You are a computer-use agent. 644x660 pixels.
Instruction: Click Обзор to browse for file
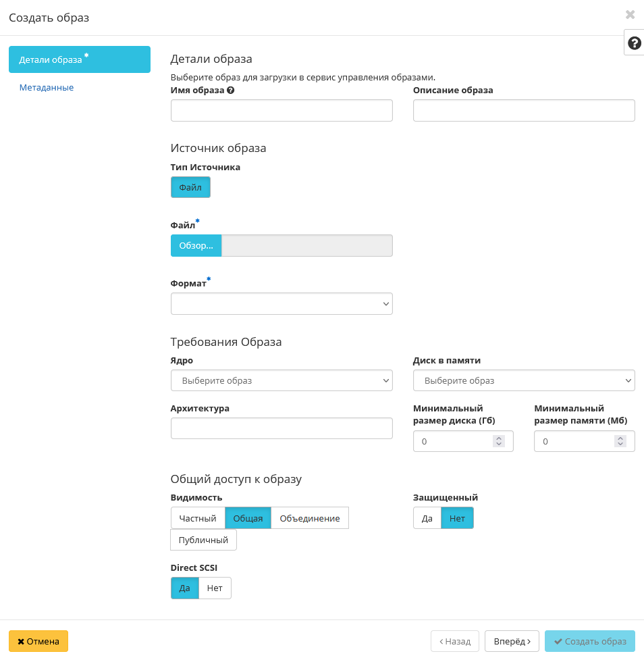(196, 246)
